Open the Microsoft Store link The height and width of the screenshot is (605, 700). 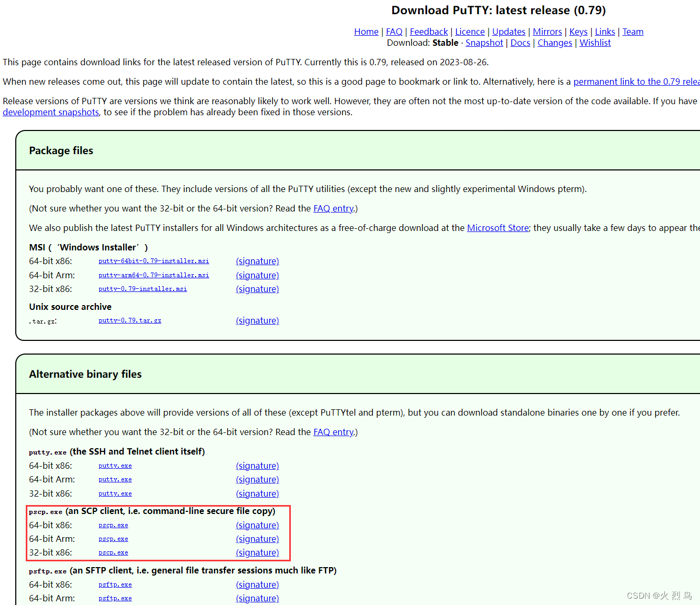498,228
